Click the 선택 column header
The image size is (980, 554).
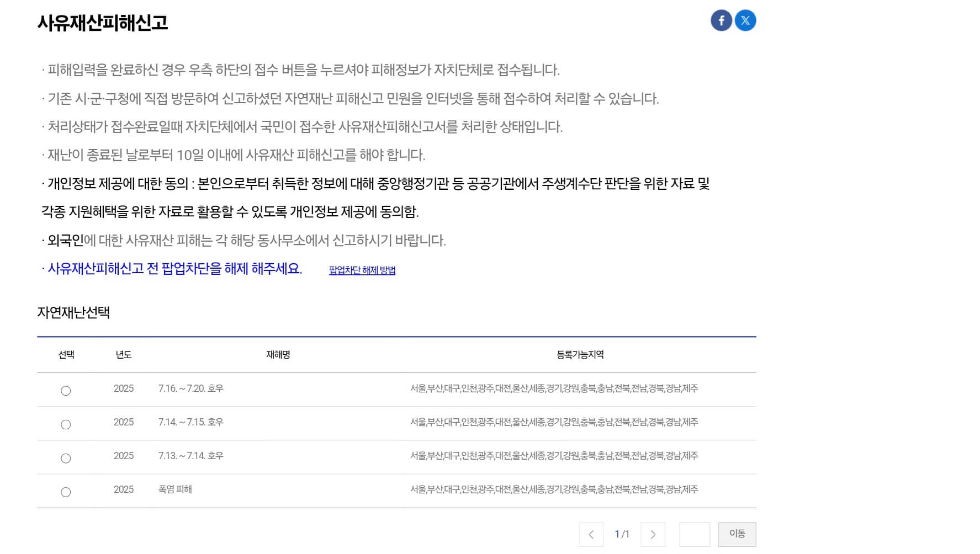(x=66, y=355)
